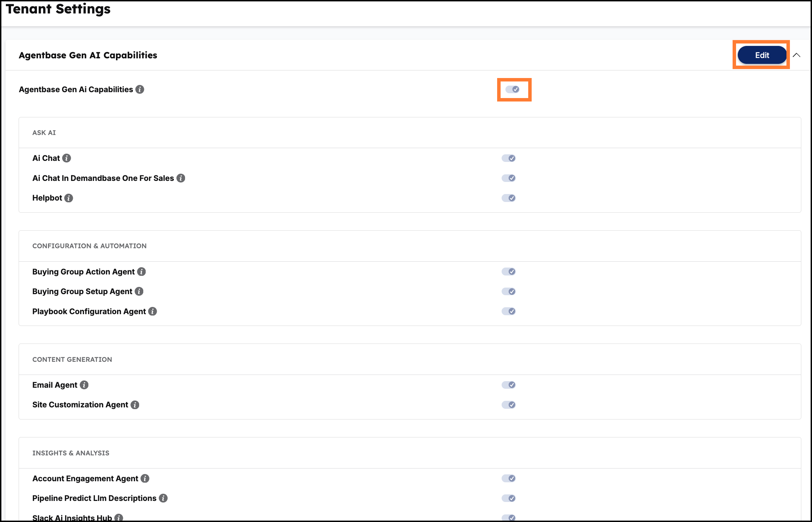Click the Account Engagement Agent label
The width and height of the screenshot is (812, 522).
[85, 478]
